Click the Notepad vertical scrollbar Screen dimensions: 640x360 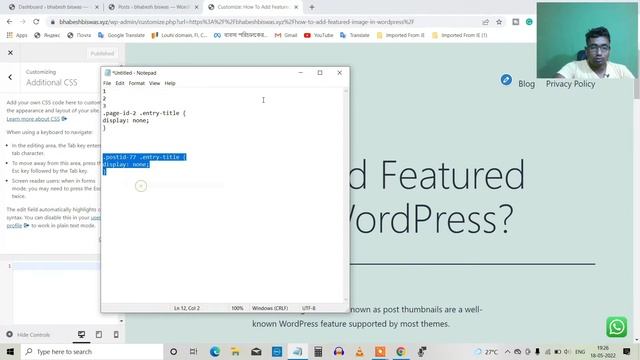[x=346, y=195]
